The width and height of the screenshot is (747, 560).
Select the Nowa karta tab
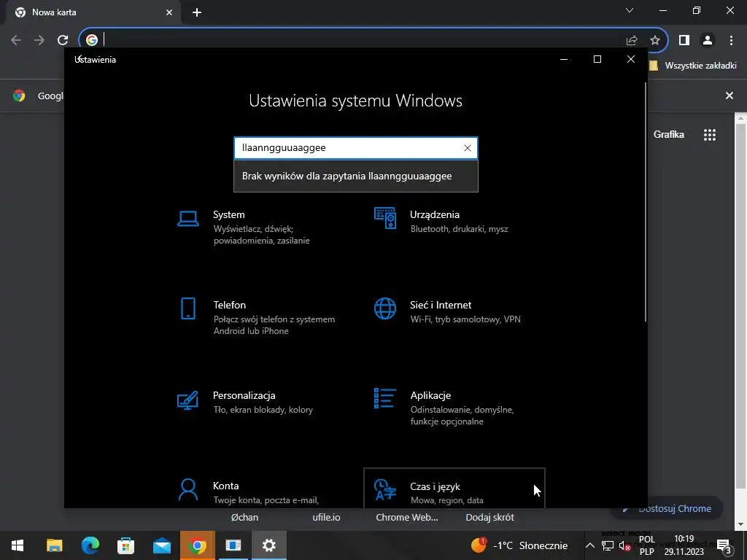(93, 12)
